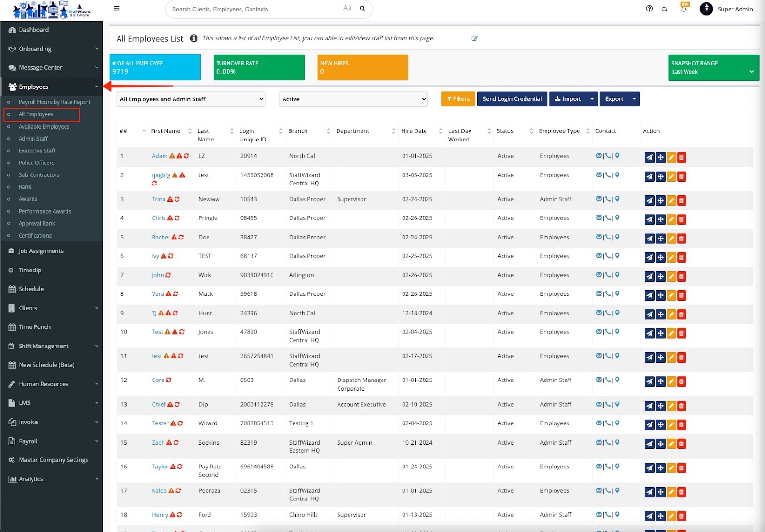The image size is (765, 532).
Task: Click the orange edit pencil for Trina
Action: [671, 201]
